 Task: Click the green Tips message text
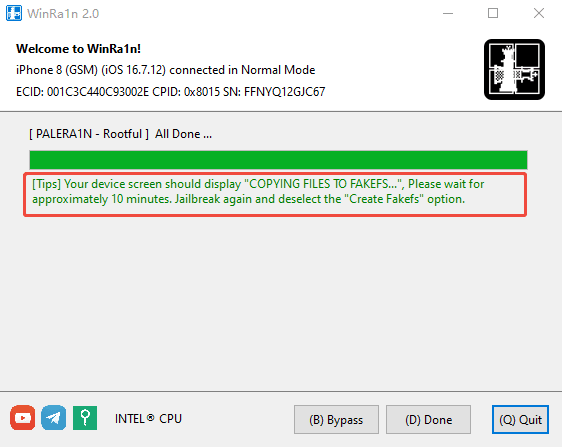(258, 191)
